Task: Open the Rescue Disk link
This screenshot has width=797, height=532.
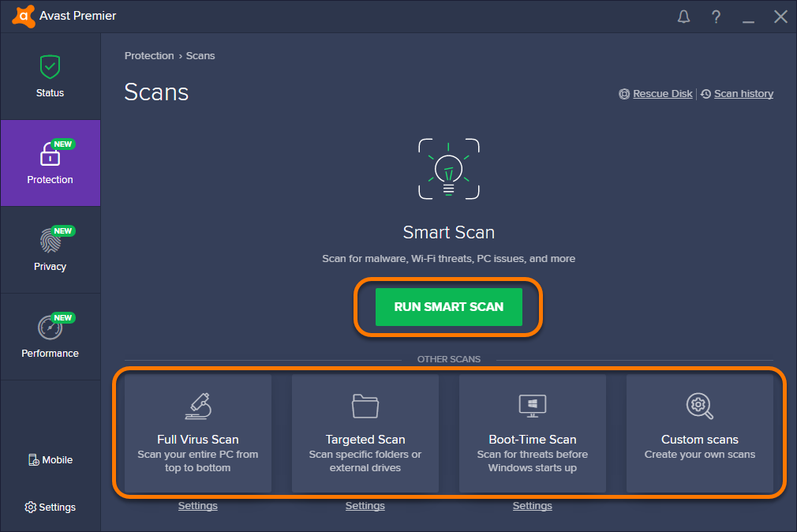Action: tap(662, 94)
